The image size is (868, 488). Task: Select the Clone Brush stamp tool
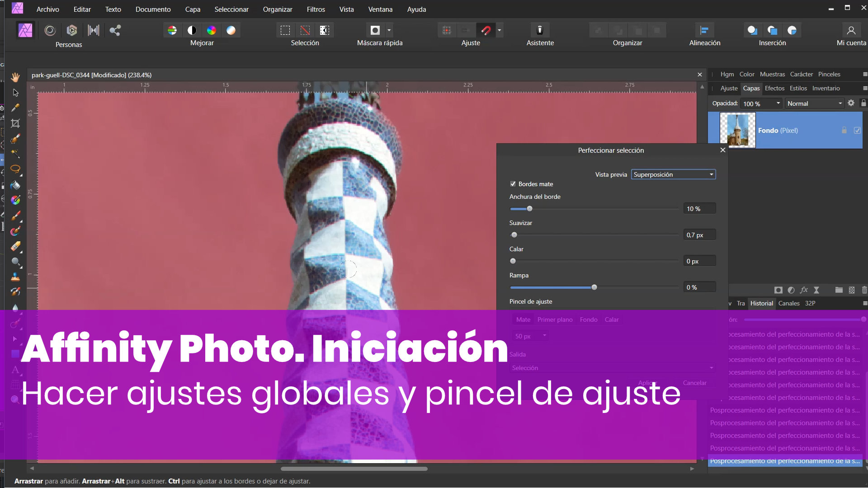(x=15, y=277)
